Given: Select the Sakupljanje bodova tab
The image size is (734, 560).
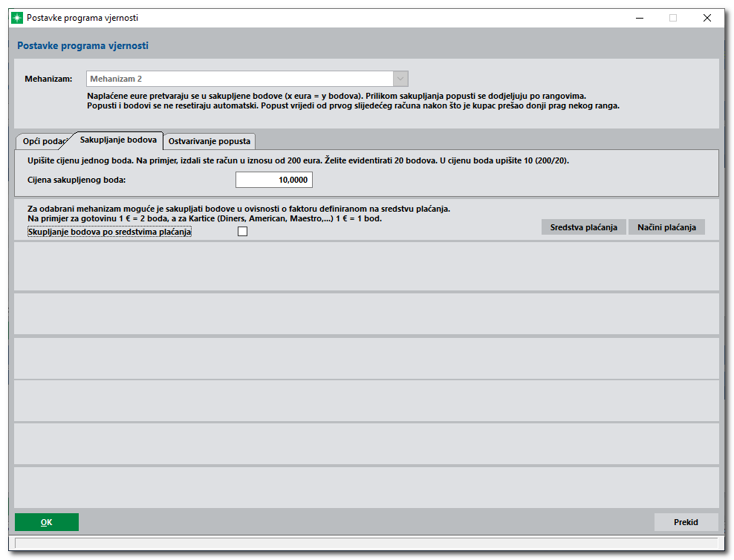Looking at the screenshot, I should 118,140.
